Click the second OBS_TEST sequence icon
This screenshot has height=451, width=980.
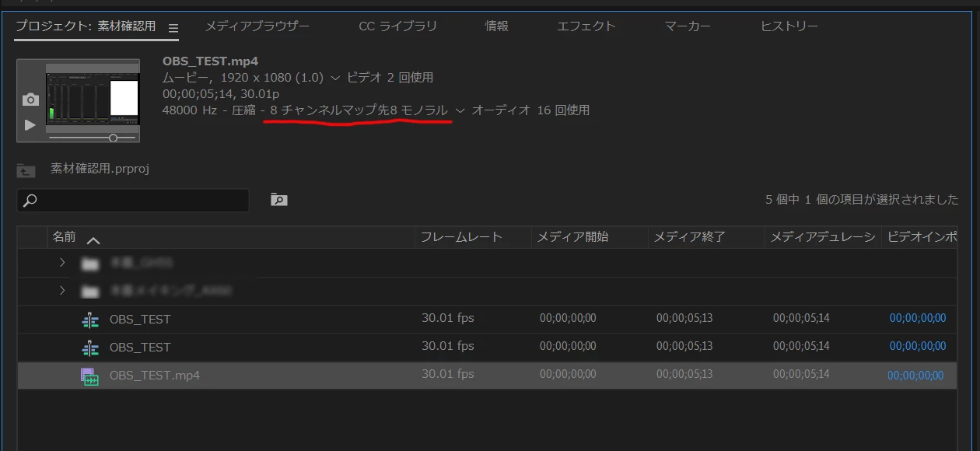click(90, 348)
